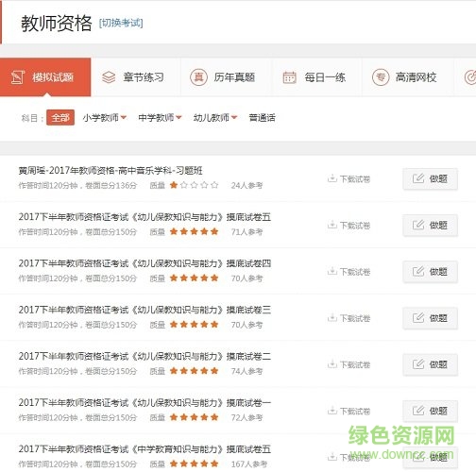
Task: Click the star rating of 幼儿保教 摸底试卷一
Action: 194,417
